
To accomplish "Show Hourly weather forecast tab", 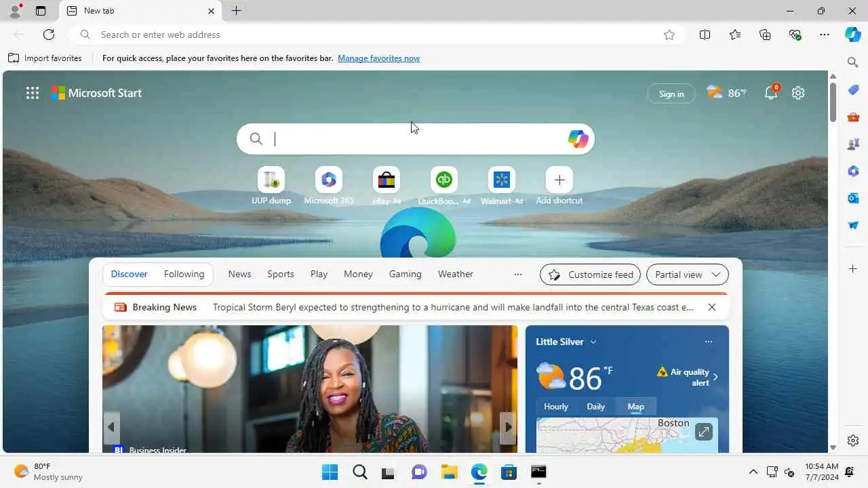I will click(556, 407).
